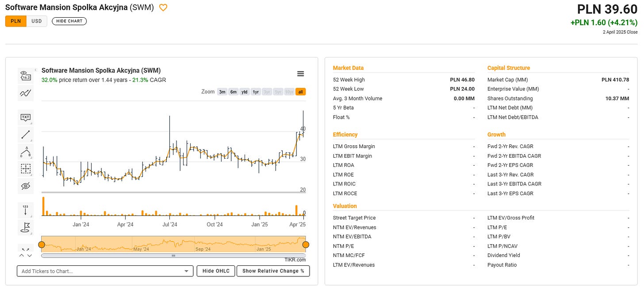The height and width of the screenshot is (291, 644).
Task: Select the 123 vertical counter tool
Action: pyautogui.click(x=26, y=210)
